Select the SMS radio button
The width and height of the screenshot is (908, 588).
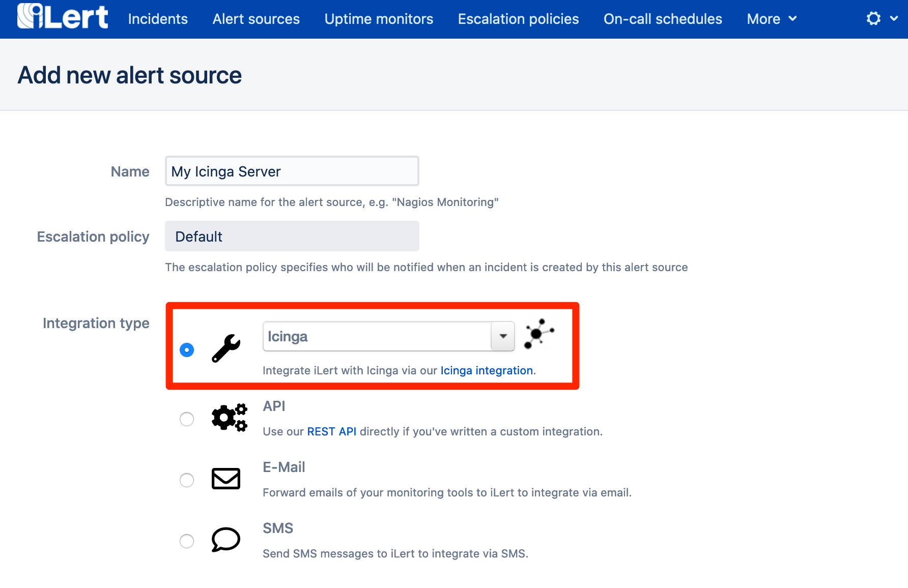point(187,541)
